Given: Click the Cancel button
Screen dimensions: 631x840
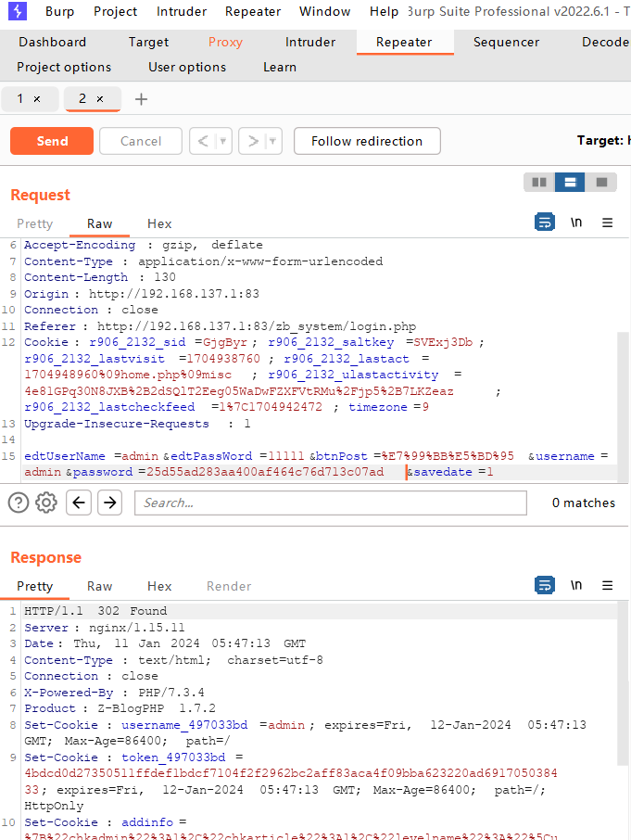Looking at the screenshot, I should pyautogui.click(x=140, y=141).
